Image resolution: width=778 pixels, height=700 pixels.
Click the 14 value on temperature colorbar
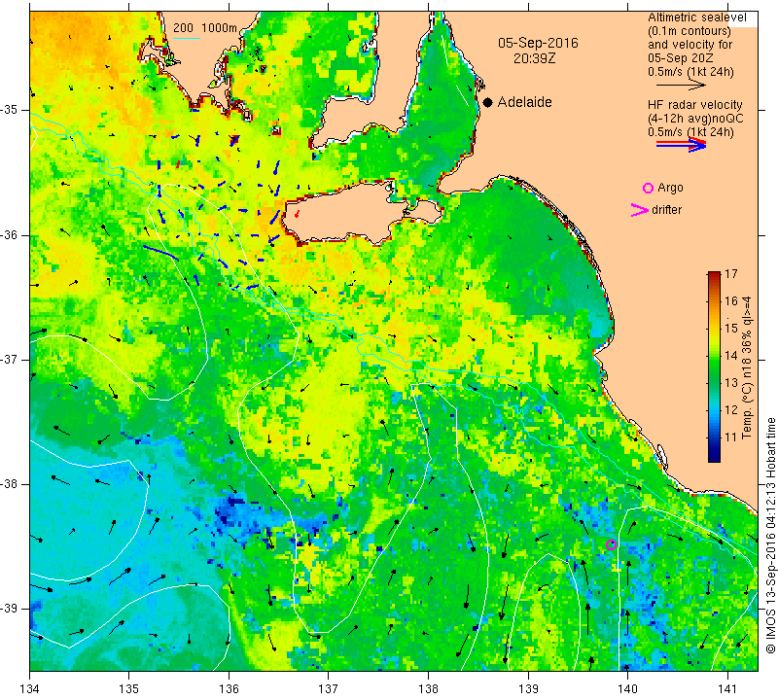point(731,355)
